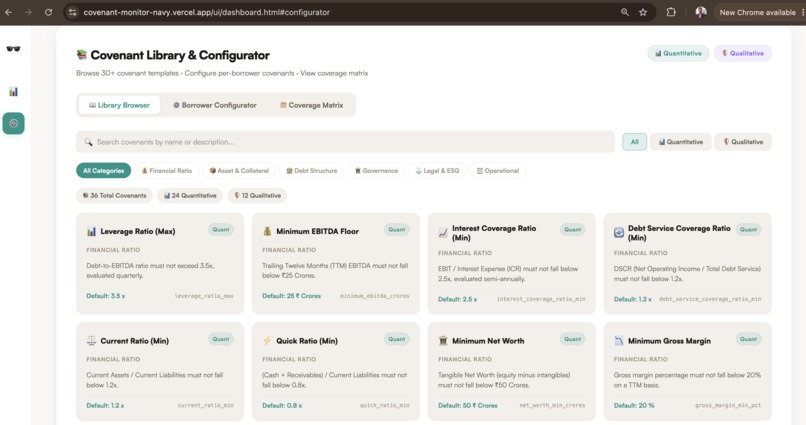Switch to the Library Browser tab
This screenshot has width=806, height=425.
tap(119, 105)
